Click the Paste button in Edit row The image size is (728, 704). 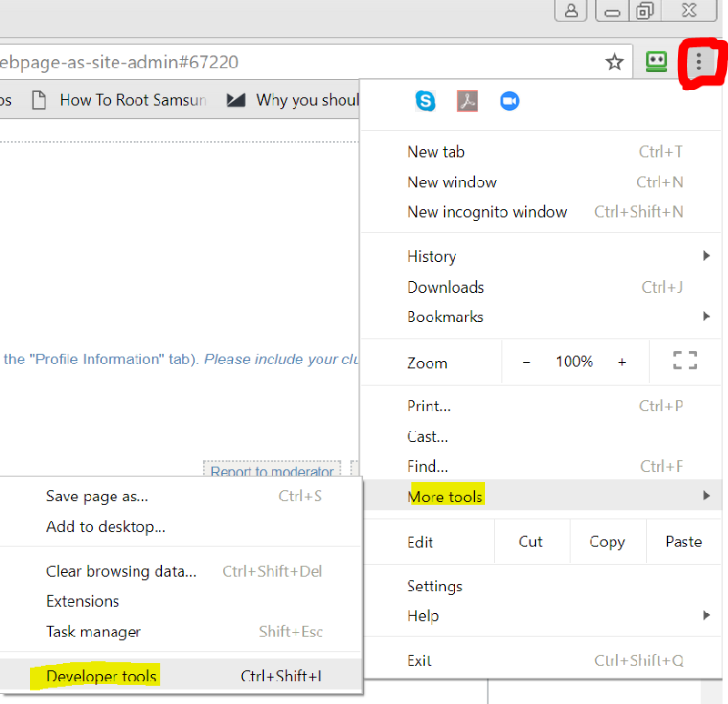683,541
